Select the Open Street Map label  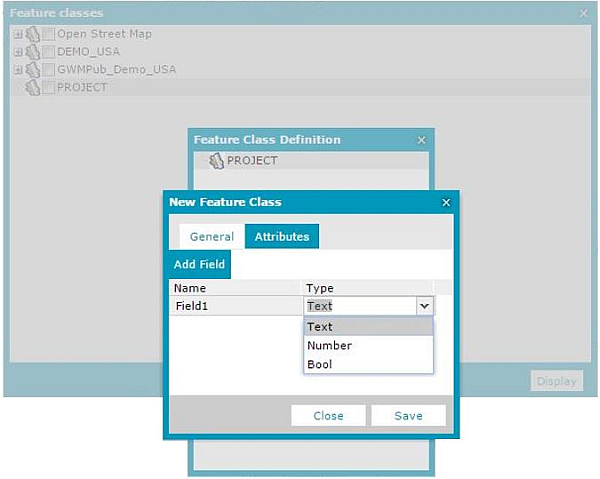104,34
